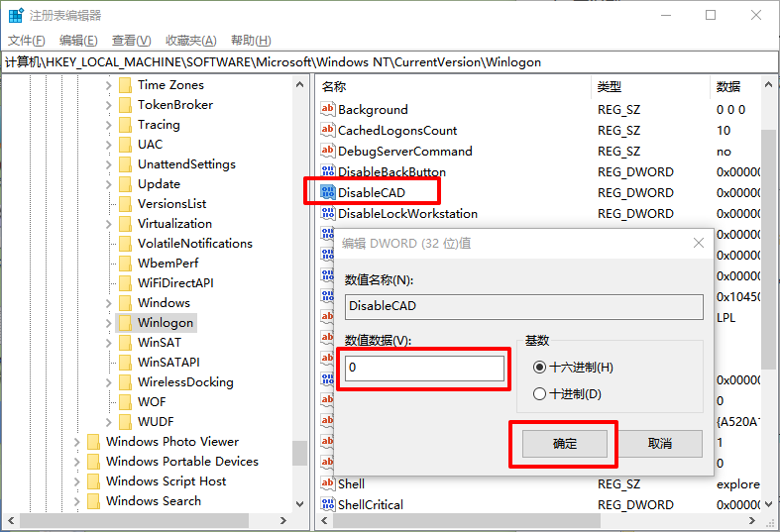Select the 十进制 (decimal) radio button
Screen dimensions: 780x532
click(x=539, y=393)
